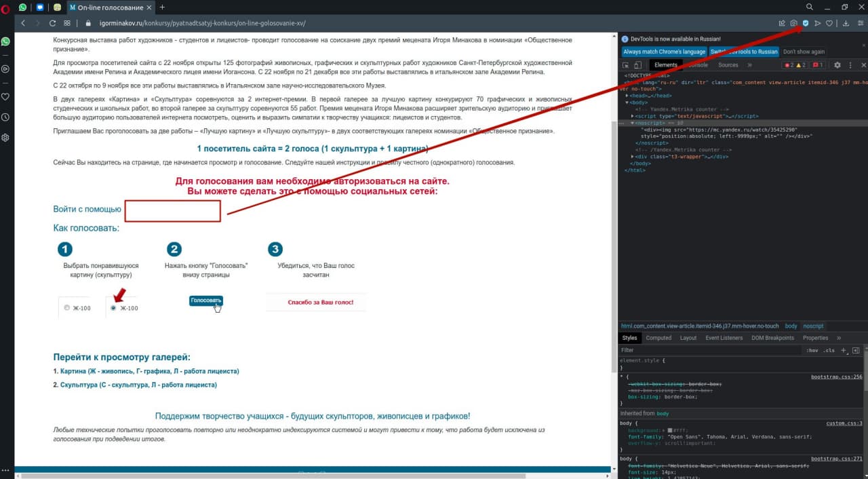This screenshot has width=868, height=479.
Task: Expand the div t3-wrapper node
Action: (x=633, y=157)
